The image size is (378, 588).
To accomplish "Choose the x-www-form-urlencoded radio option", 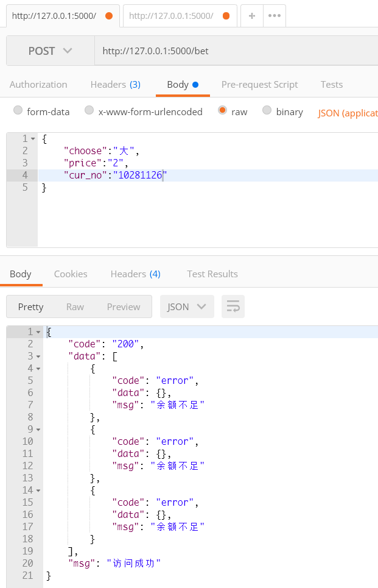I will (x=89, y=111).
